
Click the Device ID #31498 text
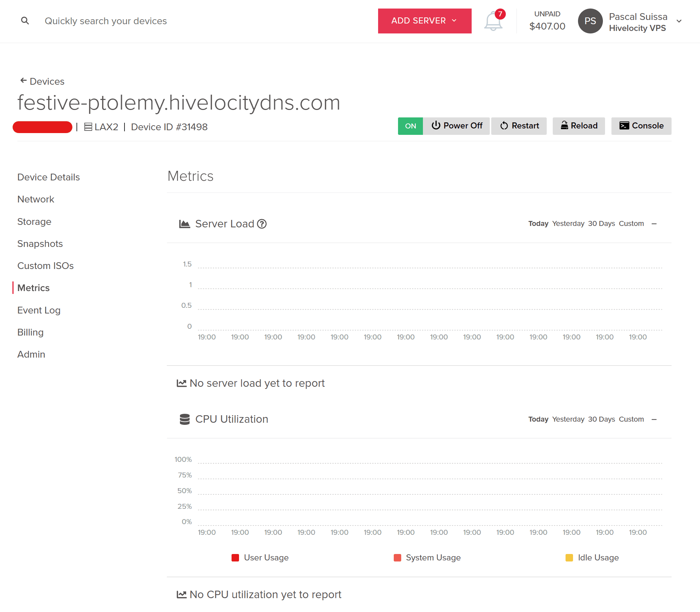[x=169, y=127]
